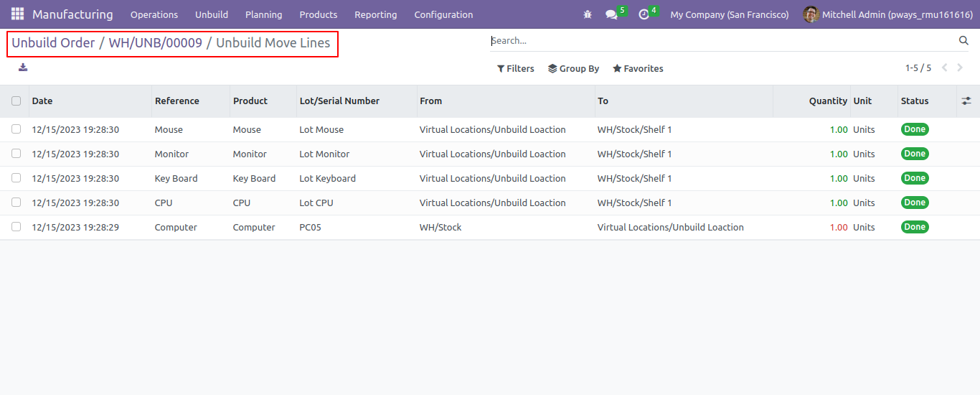This screenshot has width=980, height=395.
Task: Expand the Group By dropdown
Action: [573, 69]
